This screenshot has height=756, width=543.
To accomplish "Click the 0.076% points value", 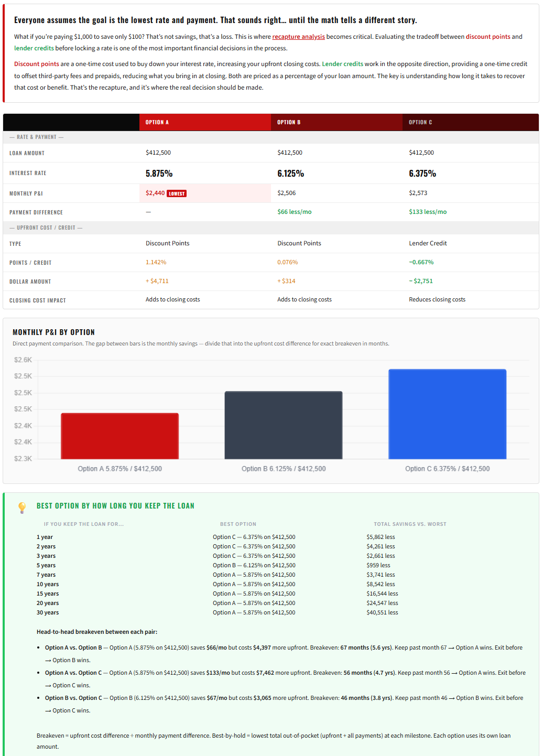I will click(x=288, y=262).
